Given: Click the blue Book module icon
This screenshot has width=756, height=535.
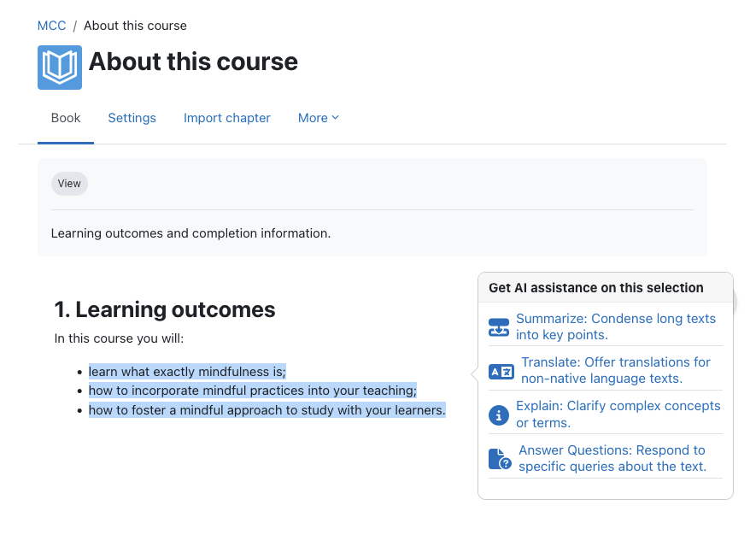Looking at the screenshot, I should coord(60,68).
